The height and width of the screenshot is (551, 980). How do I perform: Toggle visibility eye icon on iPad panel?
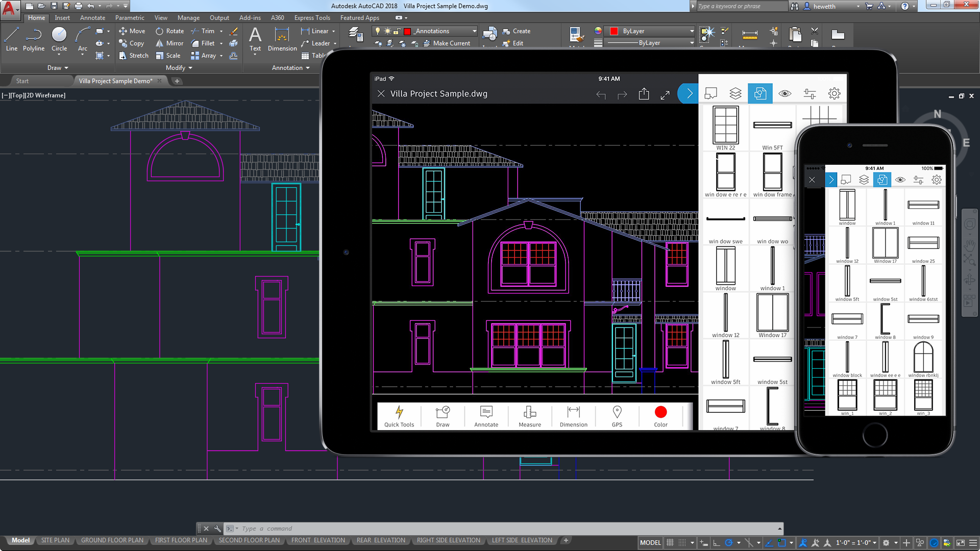point(784,93)
